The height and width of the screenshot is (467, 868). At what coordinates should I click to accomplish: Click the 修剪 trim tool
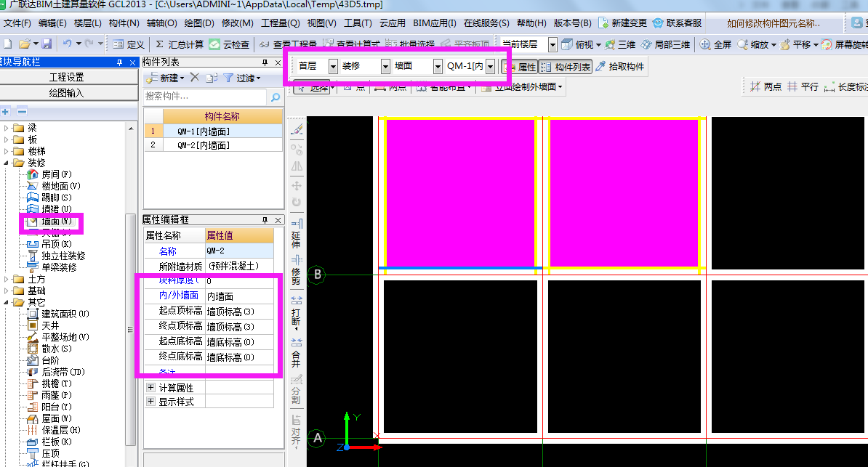click(x=296, y=270)
